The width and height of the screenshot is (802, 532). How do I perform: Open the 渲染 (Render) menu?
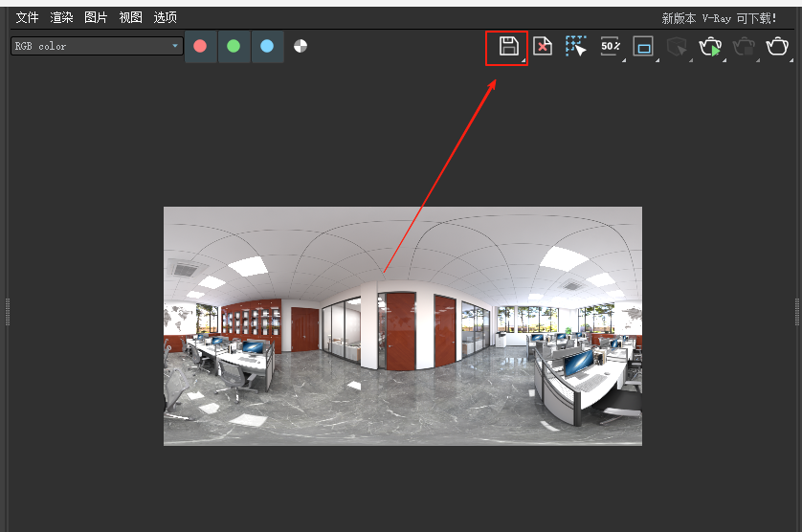pos(61,18)
